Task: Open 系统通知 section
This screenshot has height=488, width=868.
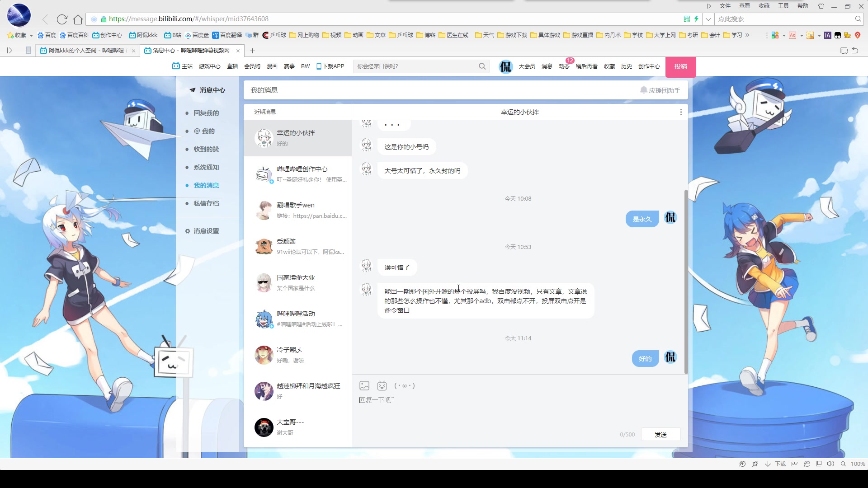Action: pos(206,167)
